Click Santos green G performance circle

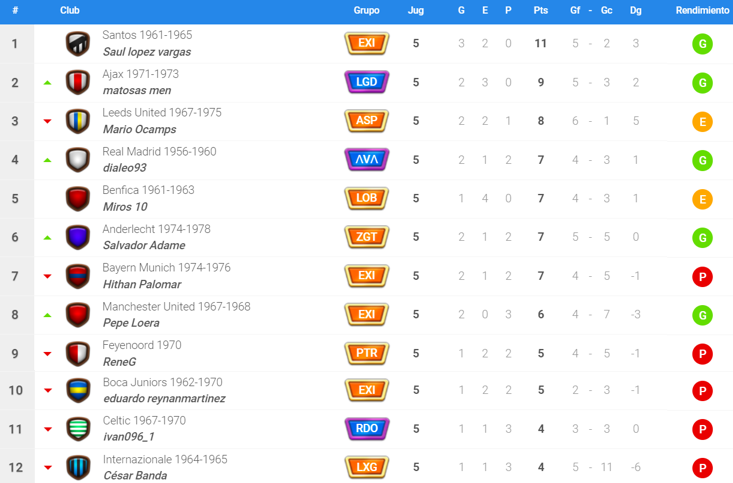click(702, 44)
